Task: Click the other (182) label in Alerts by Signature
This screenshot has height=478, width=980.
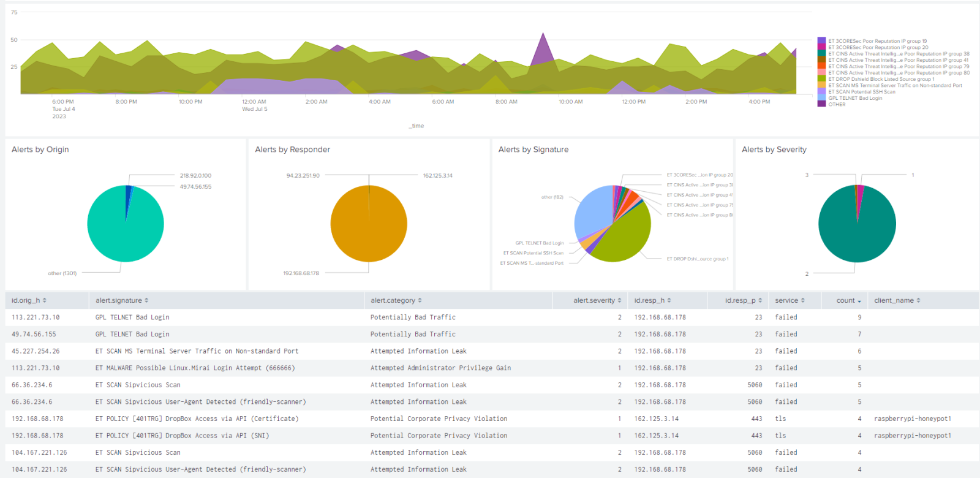Action: coord(552,197)
